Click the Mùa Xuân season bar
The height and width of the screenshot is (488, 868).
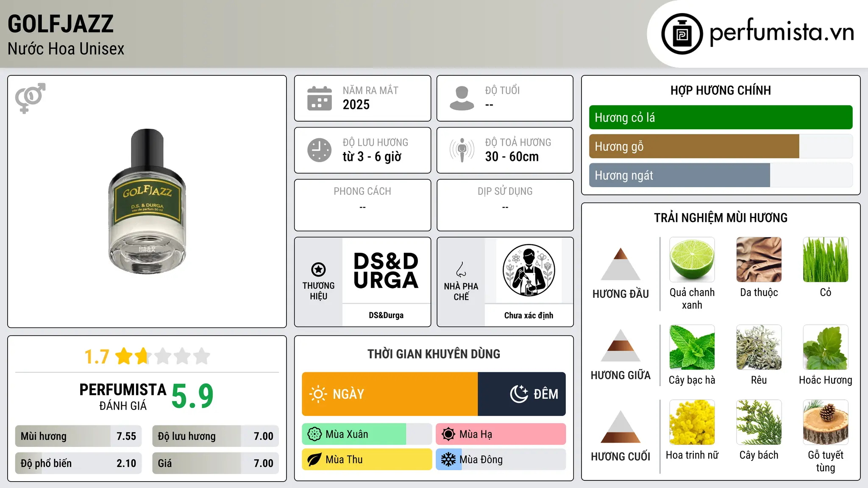point(367,434)
